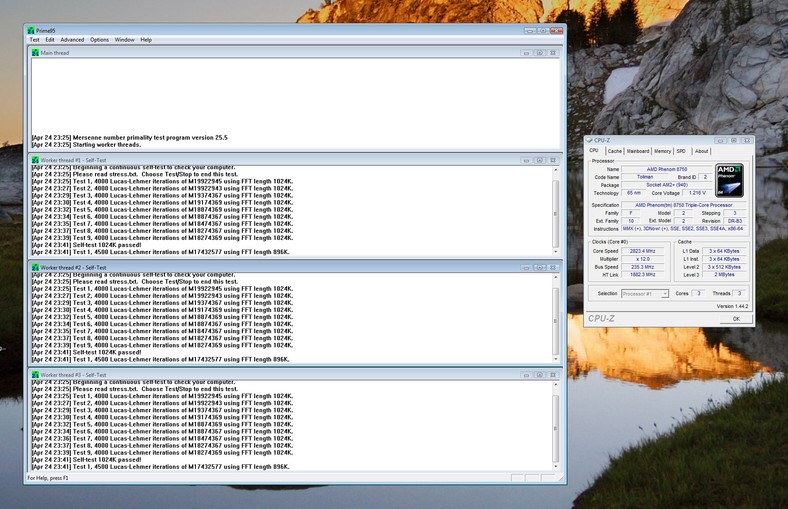Image resolution: width=788 pixels, height=509 pixels.
Task: Select the SPD tab
Action: [x=681, y=151]
